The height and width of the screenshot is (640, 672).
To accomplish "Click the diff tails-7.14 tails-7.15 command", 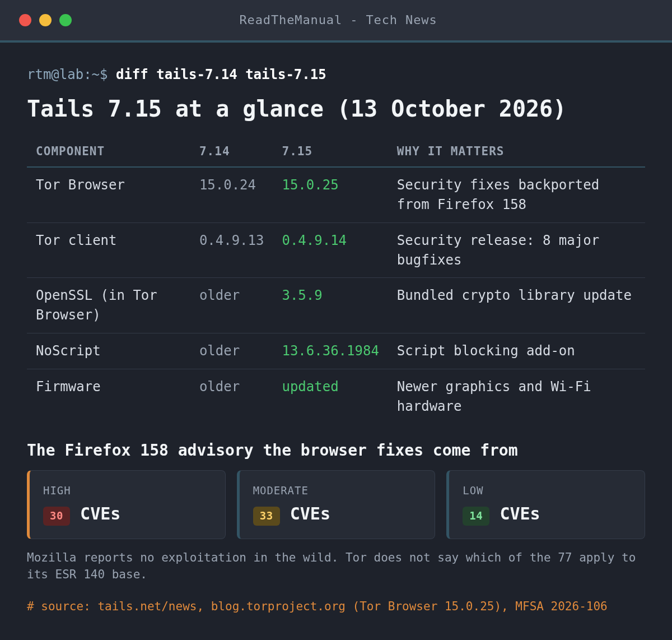I will (x=221, y=75).
